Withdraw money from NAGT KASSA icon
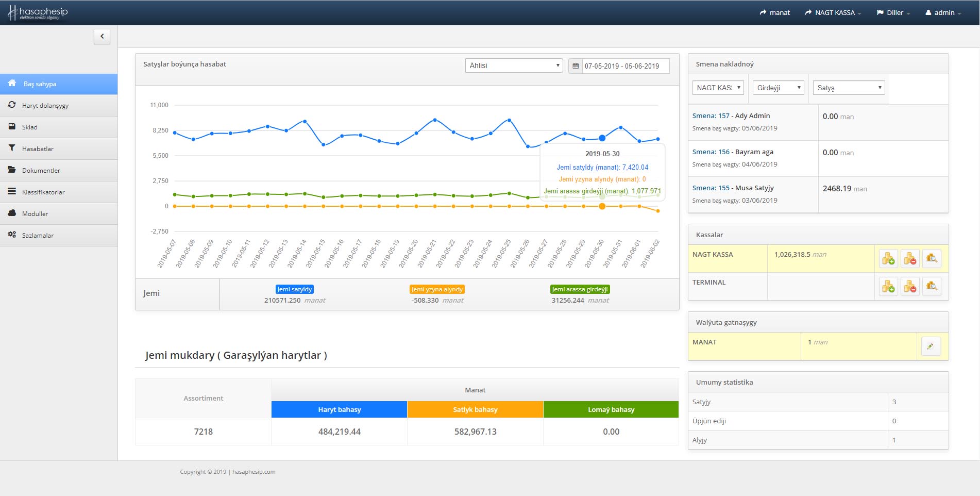 [x=910, y=258]
